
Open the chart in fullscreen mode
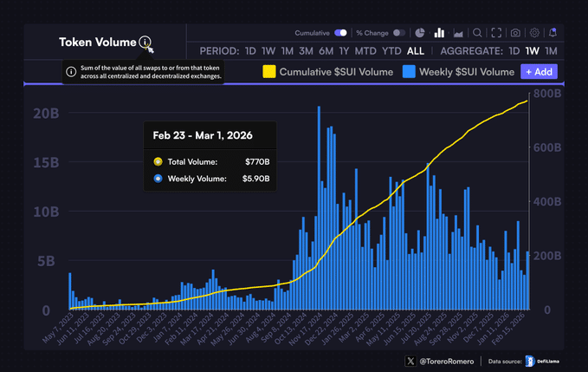[x=496, y=33]
